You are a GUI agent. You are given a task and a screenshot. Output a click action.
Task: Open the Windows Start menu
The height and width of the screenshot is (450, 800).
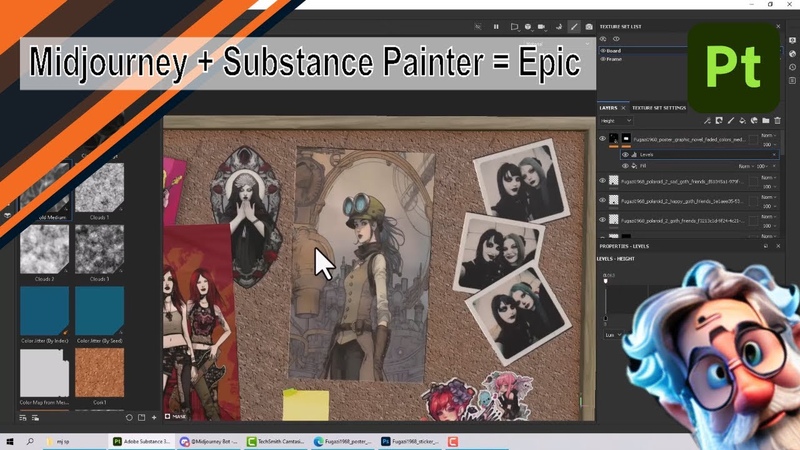click(x=10, y=441)
